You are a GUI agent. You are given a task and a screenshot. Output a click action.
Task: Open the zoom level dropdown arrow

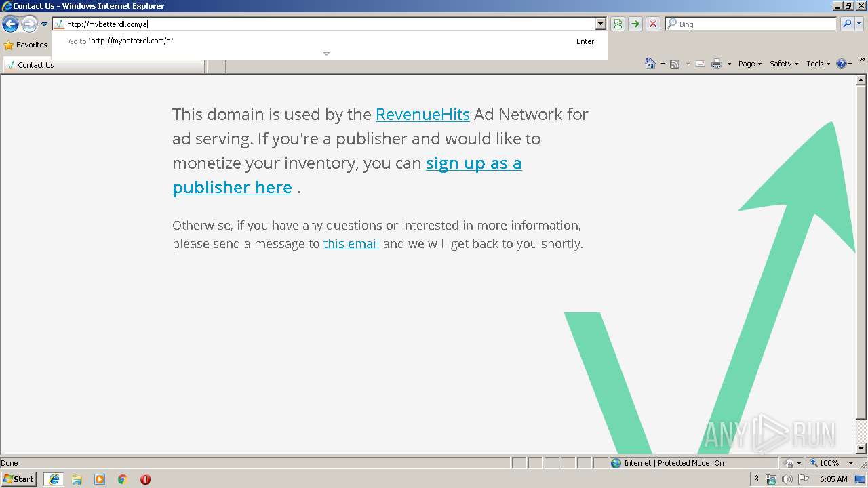pyautogui.click(x=851, y=463)
